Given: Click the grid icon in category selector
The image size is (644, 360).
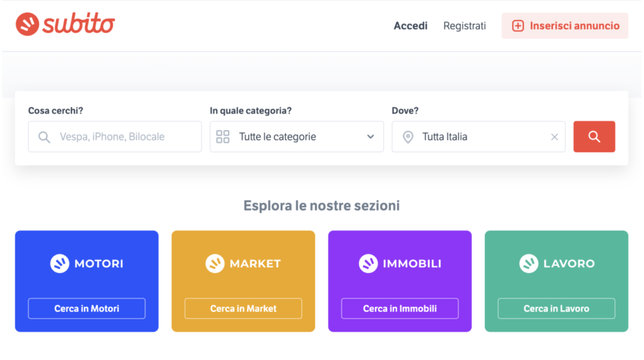Looking at the screenshot, I should point(223,137).
